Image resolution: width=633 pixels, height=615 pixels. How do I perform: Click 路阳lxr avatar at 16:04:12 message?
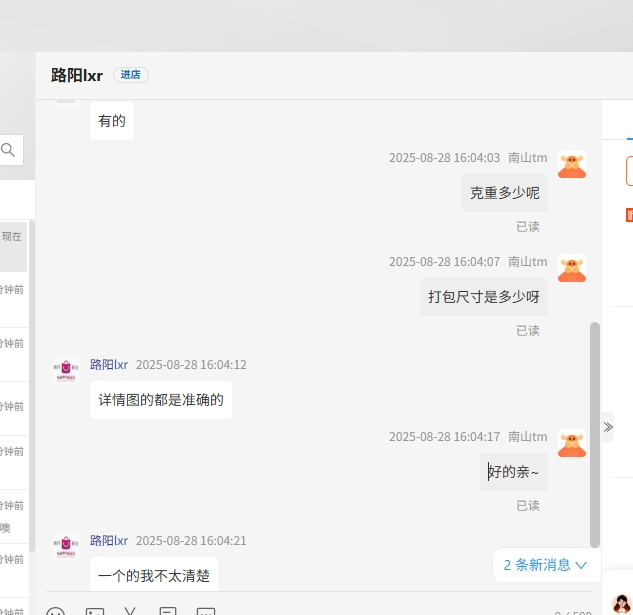click(x=66, y=371)
